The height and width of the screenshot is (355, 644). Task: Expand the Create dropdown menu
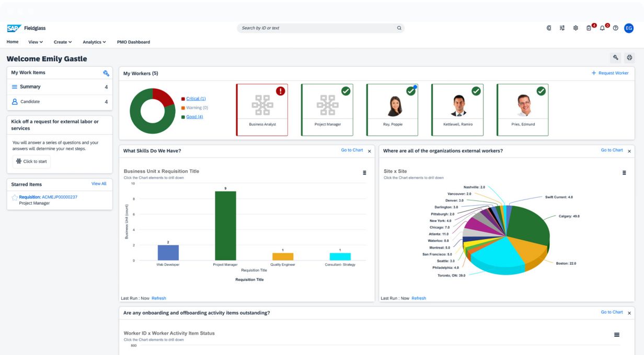point(63,42)
